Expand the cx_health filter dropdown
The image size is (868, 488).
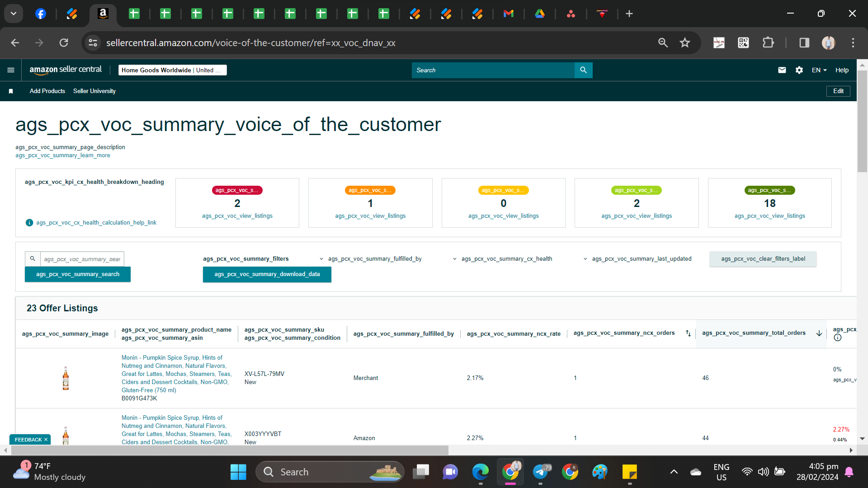pos(502,259)
